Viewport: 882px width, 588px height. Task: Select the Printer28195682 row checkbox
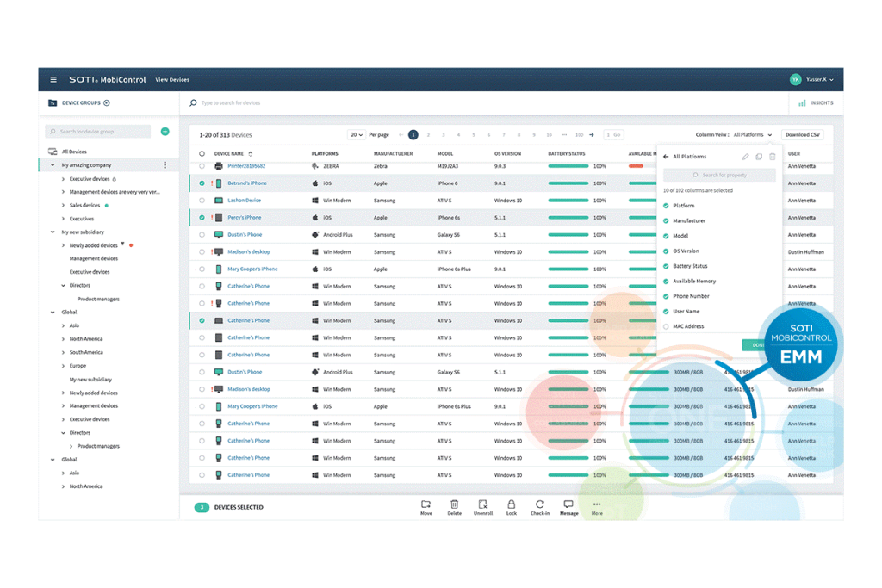click(x=202, y=166)
